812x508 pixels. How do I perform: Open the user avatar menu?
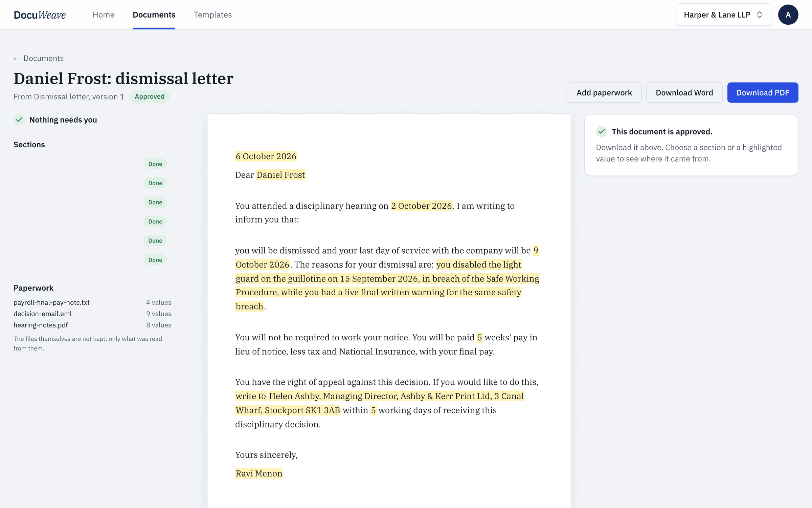coord(788,15)
